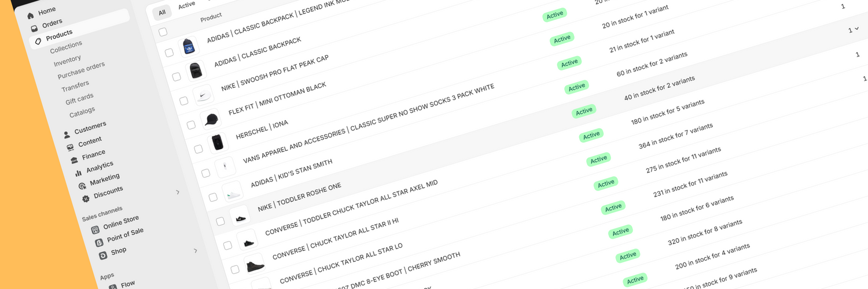Check the Converse Toddler Chuck Taylor Axel Mid checkbox

click(228, 246)
